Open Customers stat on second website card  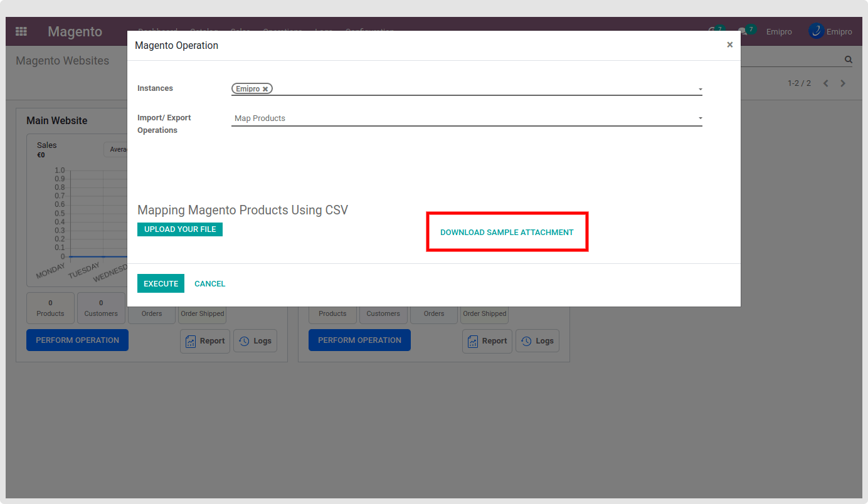click(383, 313)
